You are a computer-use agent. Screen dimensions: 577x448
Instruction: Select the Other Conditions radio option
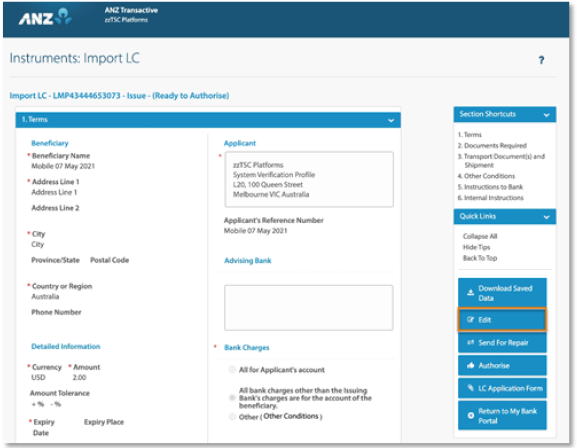(x=232, y=417)
